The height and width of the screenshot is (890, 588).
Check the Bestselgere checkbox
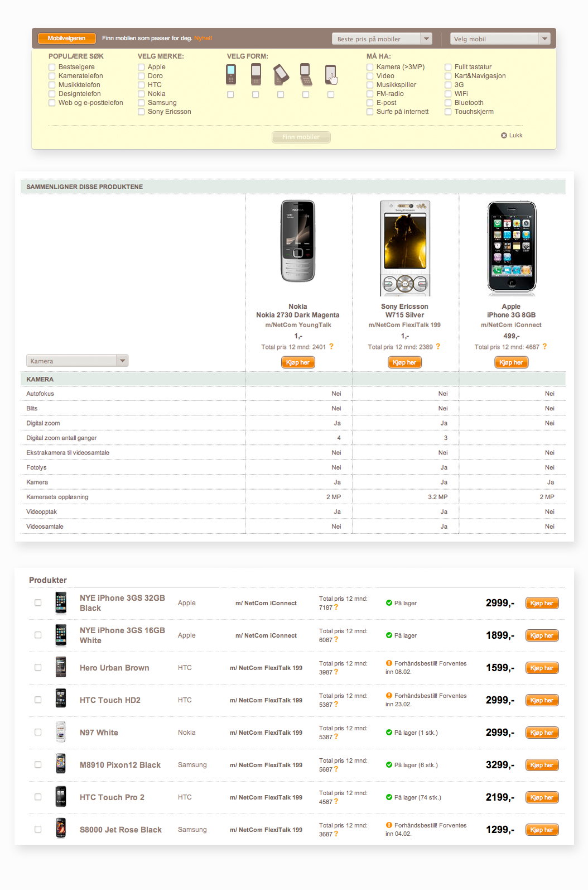coord(52,67)
